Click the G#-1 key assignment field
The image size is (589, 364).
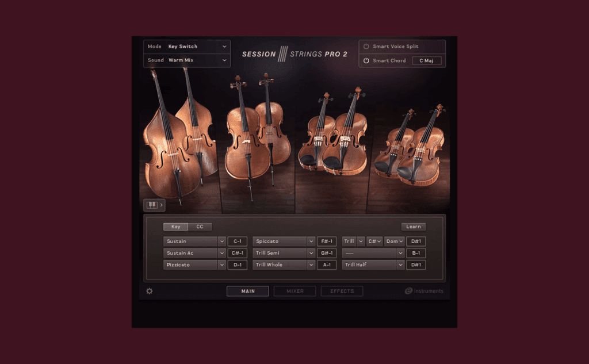[327, 253]
